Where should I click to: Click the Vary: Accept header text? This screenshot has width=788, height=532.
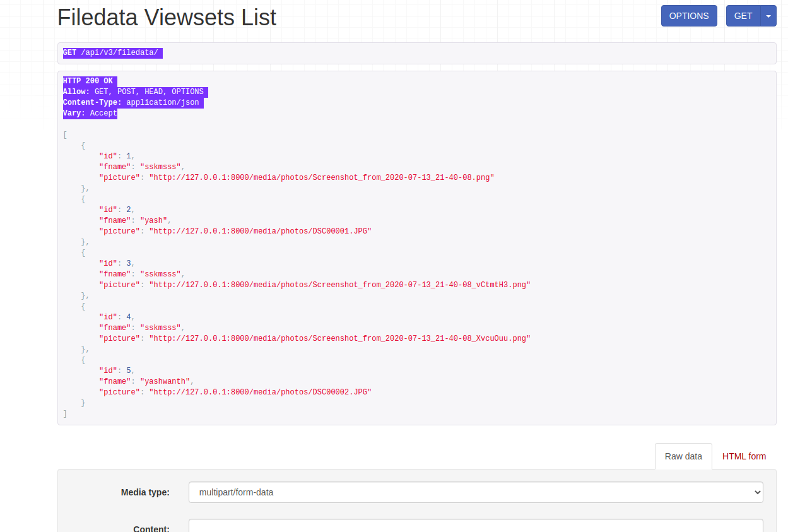pos(90,113)
